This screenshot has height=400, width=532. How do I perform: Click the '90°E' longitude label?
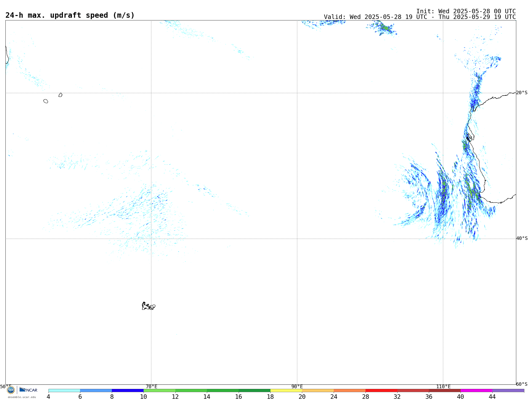[297, 387]
